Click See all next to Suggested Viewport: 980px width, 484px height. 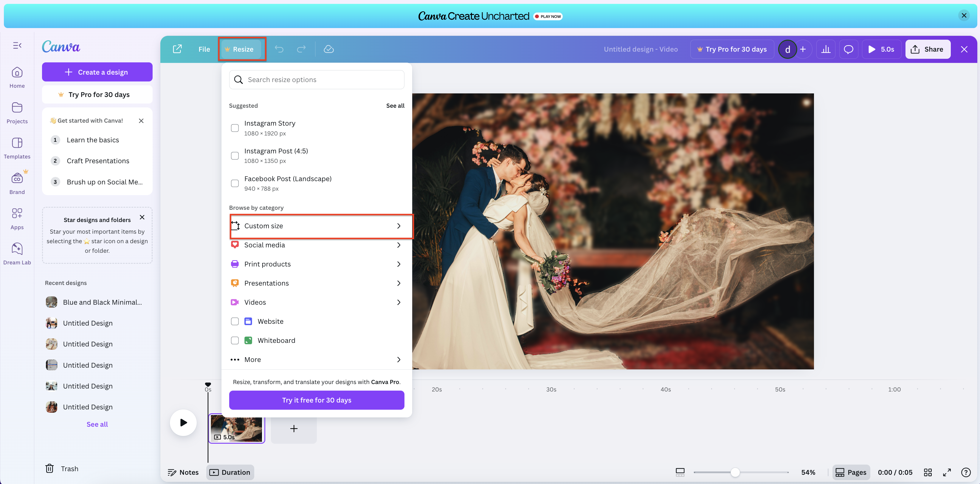point(395,105)
